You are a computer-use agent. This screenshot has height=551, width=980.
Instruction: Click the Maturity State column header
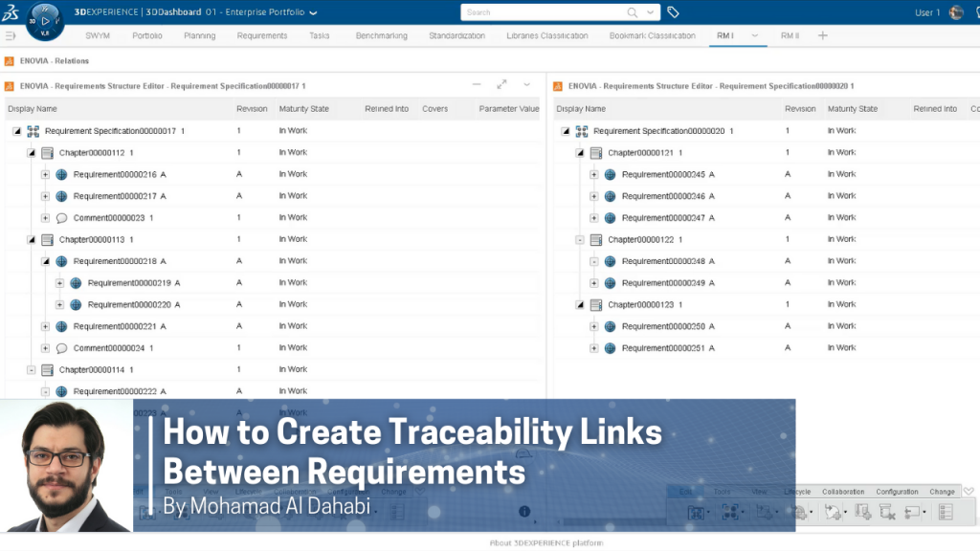point(303,109)
